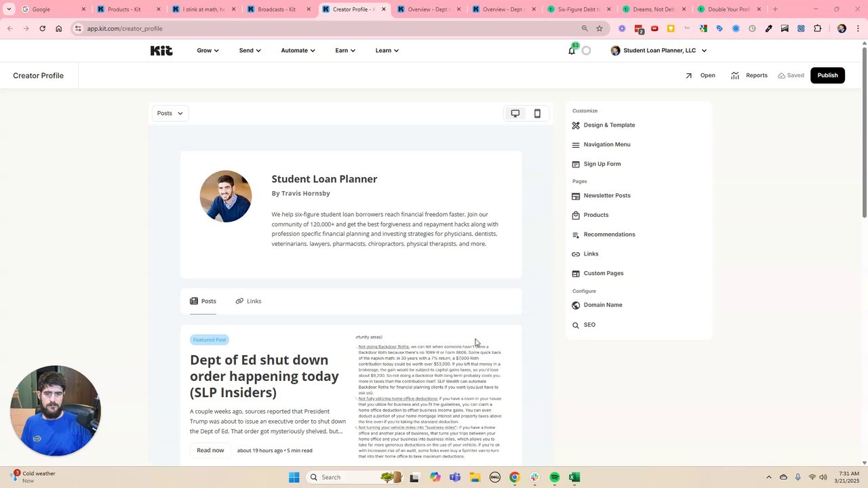Viewport: 868px width, 488px height.
Task: Switch to Products - Kit browser tab
Action: (128, 9)
